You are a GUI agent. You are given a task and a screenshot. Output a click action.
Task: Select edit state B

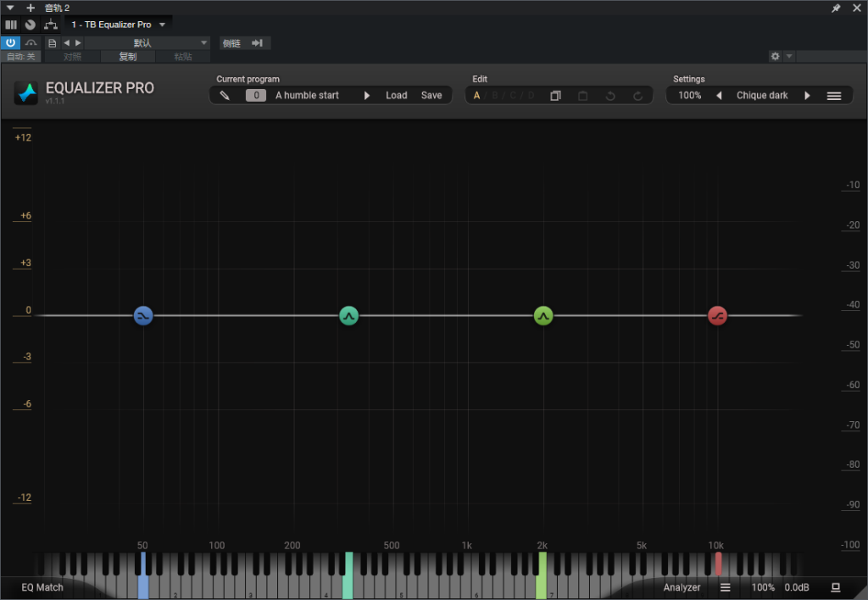[495, 95]
